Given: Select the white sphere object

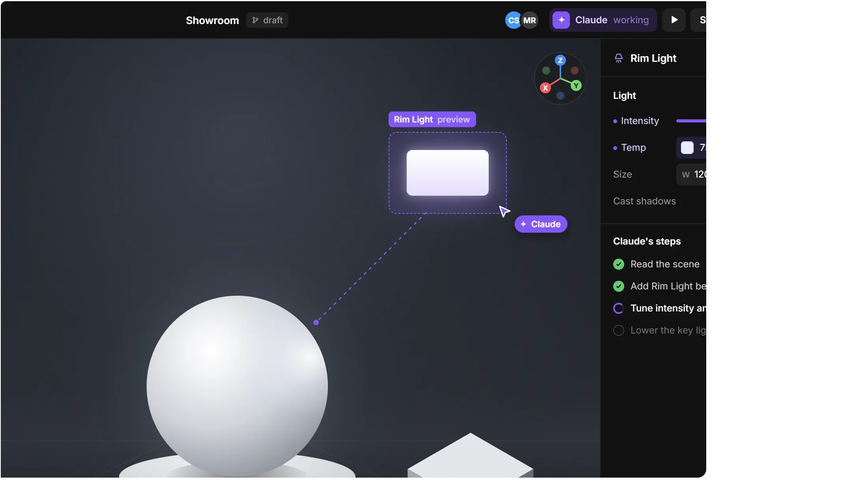Looking at the screenshot, I should tap(237, 386).
